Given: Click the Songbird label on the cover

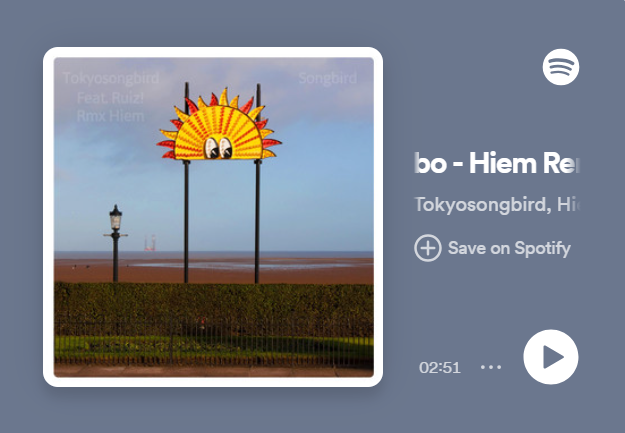Looking at the screenshot, I should pyautogui.click(x=328, y=78).
